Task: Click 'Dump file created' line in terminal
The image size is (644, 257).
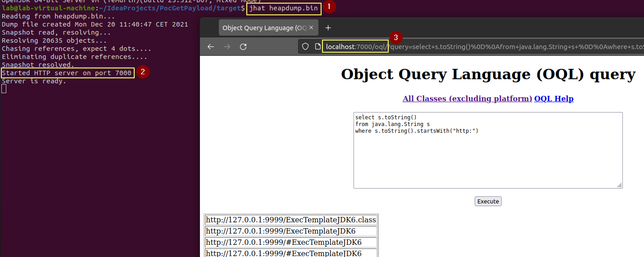Action: 95,24
